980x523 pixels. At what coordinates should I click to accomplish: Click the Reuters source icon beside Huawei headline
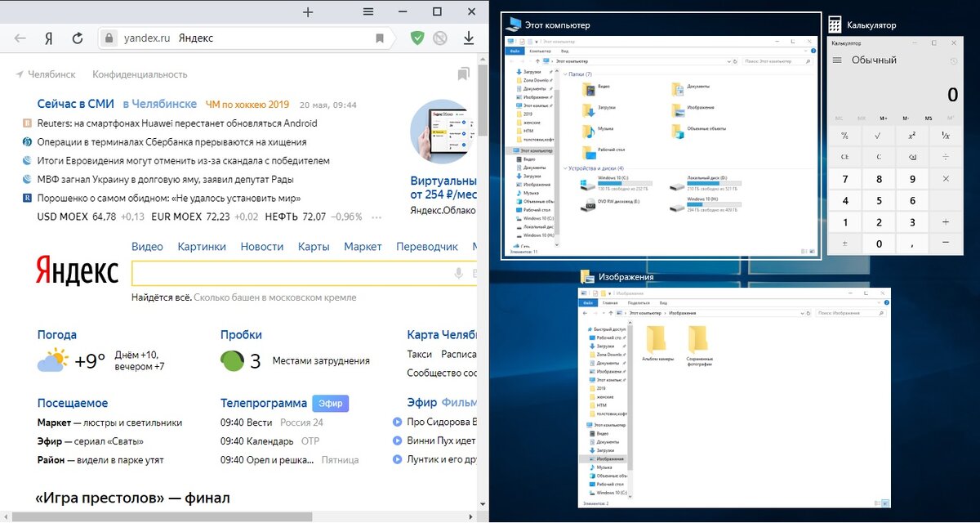(28, 124)
